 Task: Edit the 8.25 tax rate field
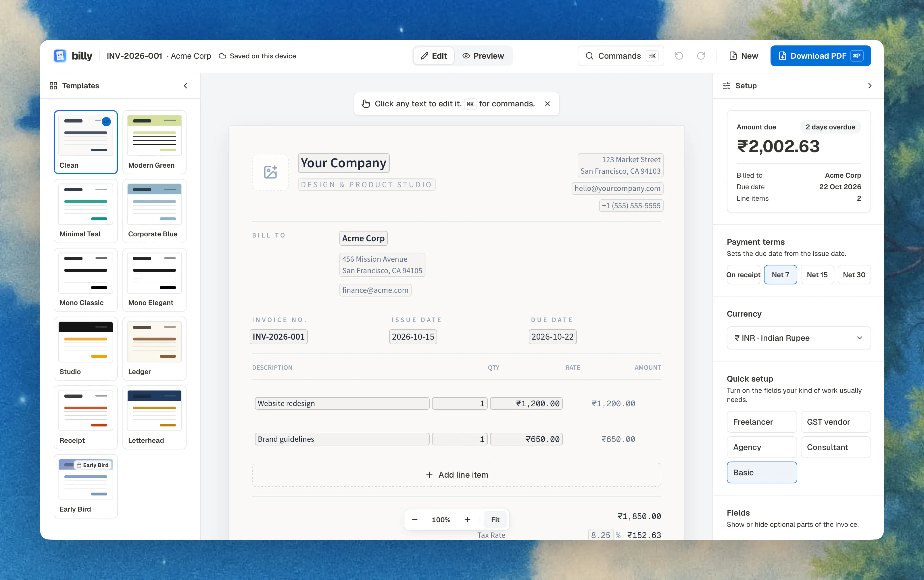click(600, 535)
